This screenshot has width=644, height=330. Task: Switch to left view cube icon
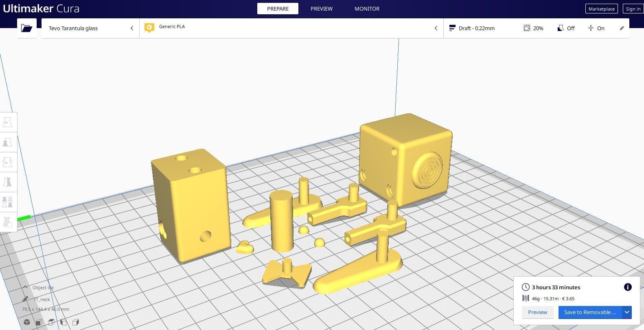pos(63,322)
